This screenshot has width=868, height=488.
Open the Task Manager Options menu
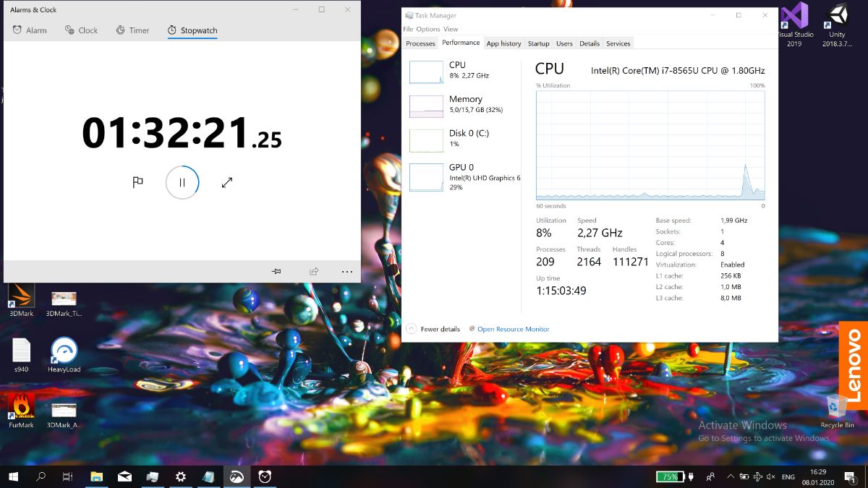(428, 29)
